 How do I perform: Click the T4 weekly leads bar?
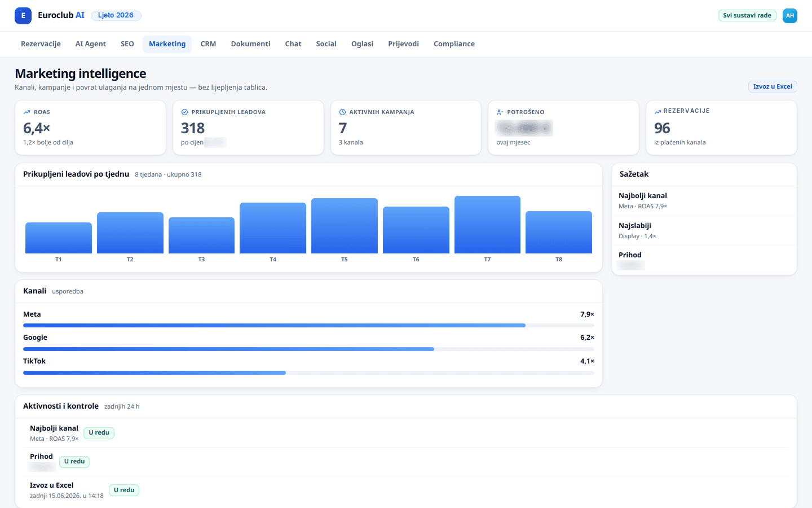[x=273, y=228]
